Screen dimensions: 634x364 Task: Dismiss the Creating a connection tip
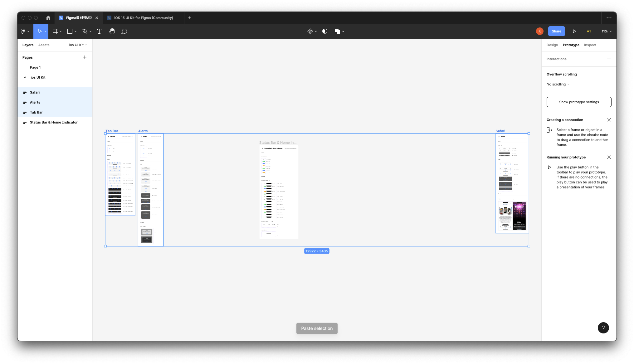point(609,120)
